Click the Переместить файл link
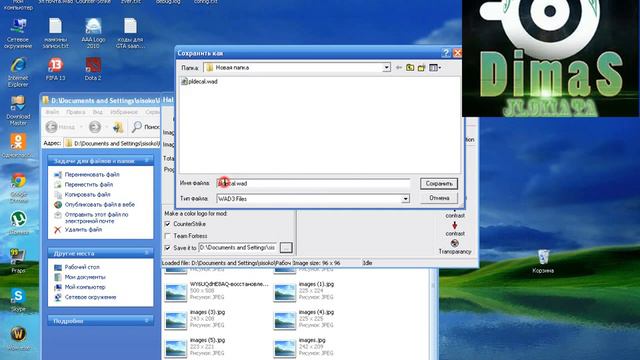Image resolution: width=640 pixels, height=360 pixels. point(89,184)
